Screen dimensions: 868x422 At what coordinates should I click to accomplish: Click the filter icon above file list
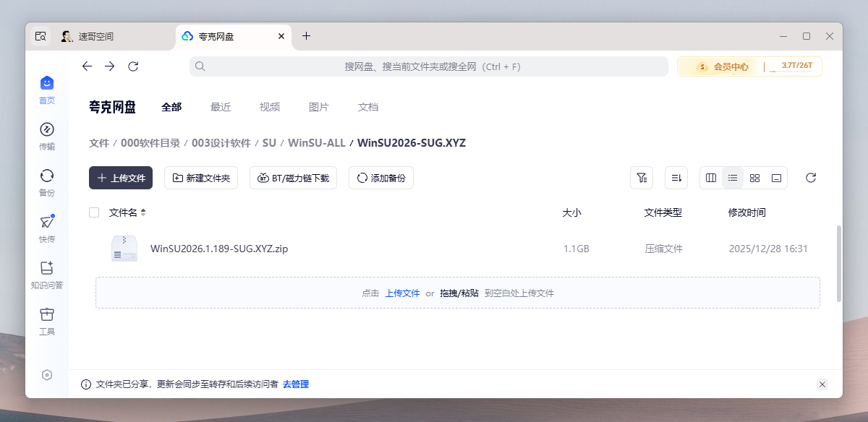pos(642,178)
